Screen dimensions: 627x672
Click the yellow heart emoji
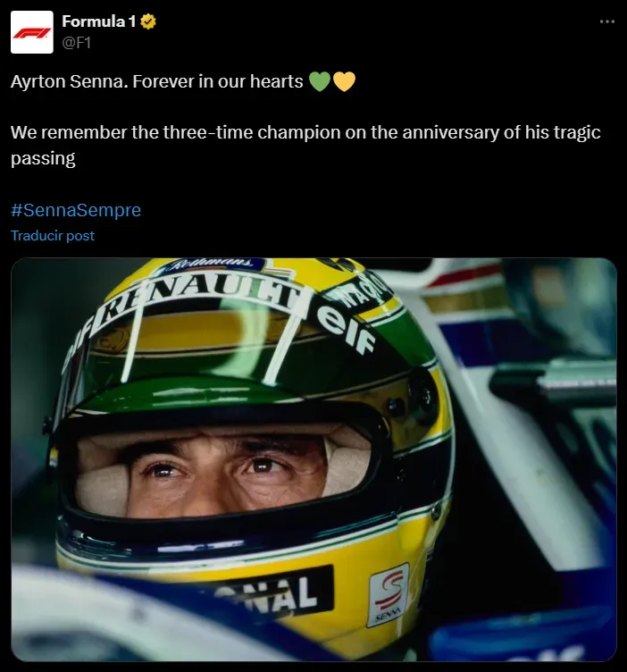tap(344, 82)
